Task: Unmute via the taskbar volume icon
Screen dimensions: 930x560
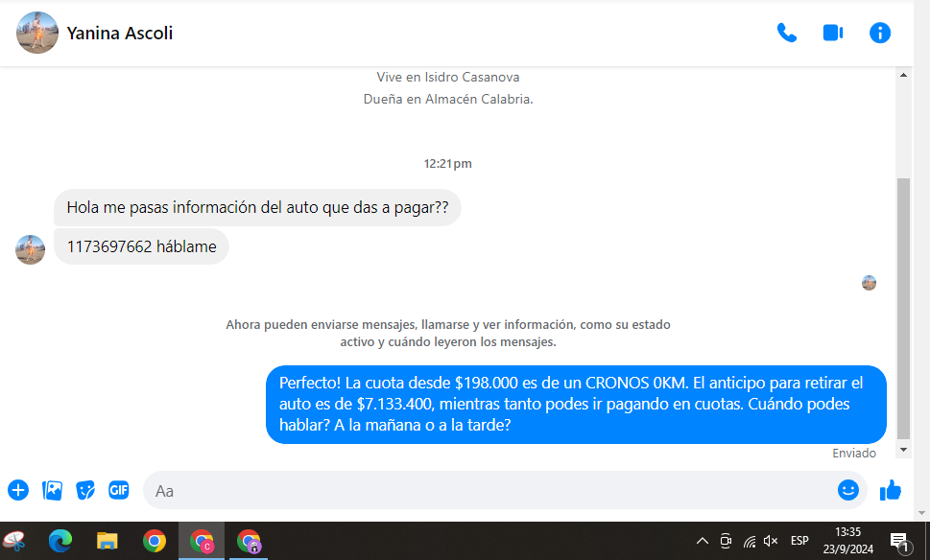Action: [x=770, y=541]
